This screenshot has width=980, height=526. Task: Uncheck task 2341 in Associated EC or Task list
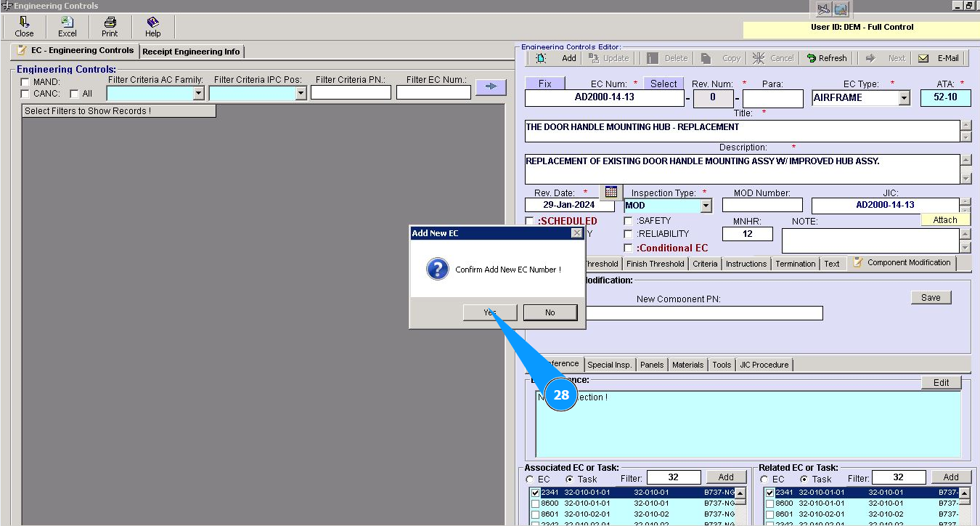tap(536, 493)
